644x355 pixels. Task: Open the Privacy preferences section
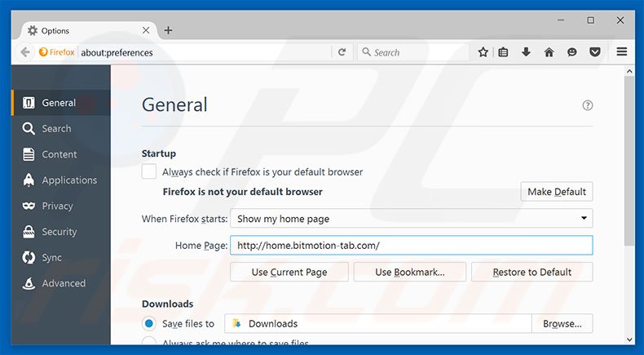(x=57, y=206)
